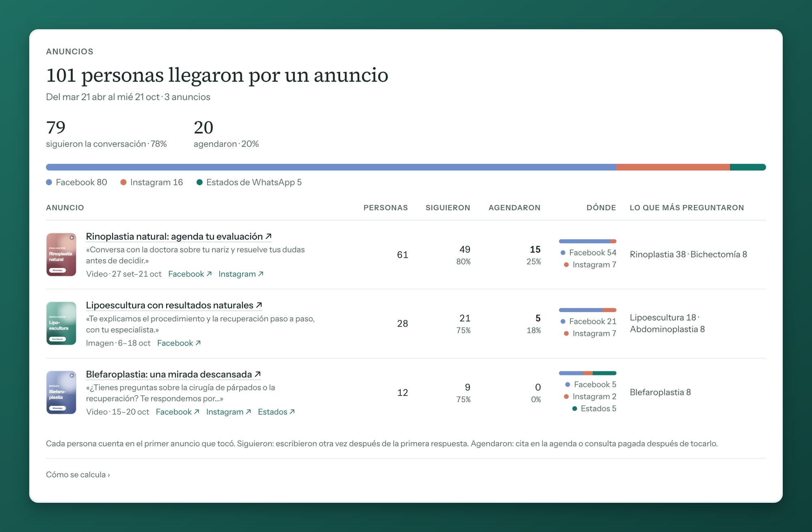812x532 pixels.
Task: Click the Estados de WhatsApp 5 legend dot
Action: point(199,183)
